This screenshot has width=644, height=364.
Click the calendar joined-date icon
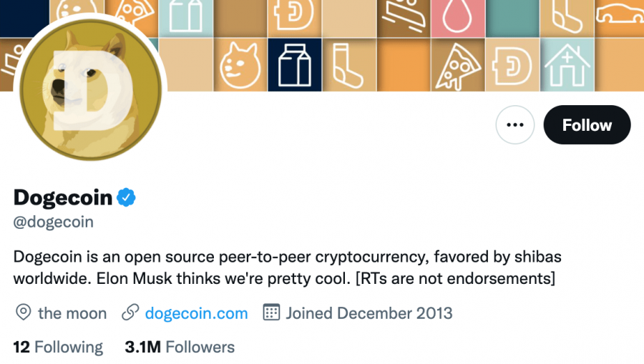pos(271,313)
